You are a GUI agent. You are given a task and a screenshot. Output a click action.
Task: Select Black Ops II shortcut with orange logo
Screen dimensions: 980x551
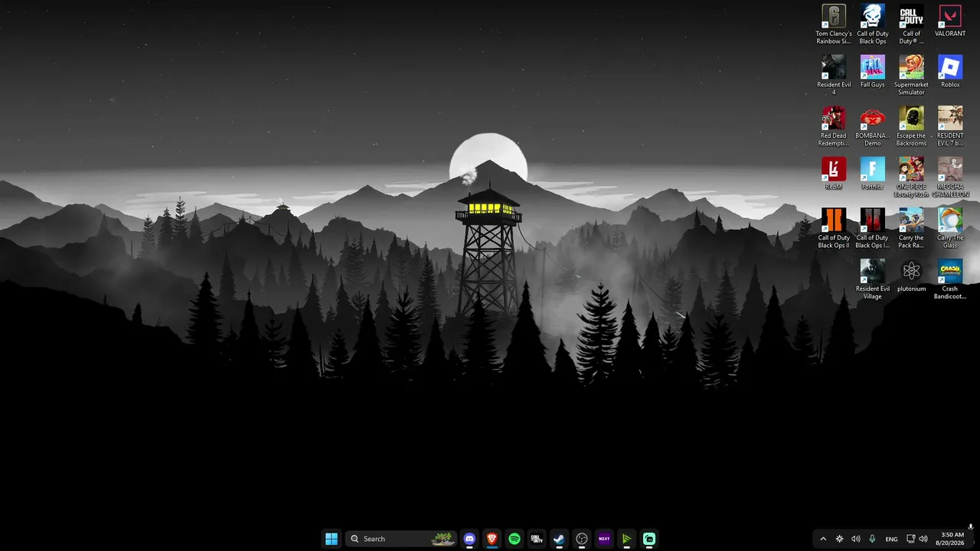[x=834, y=228]
